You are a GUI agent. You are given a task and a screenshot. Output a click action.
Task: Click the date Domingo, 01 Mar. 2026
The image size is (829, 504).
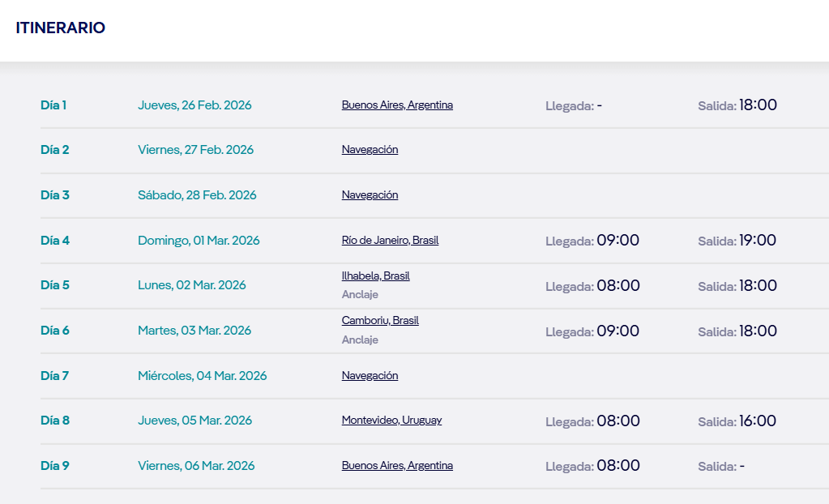199,241
